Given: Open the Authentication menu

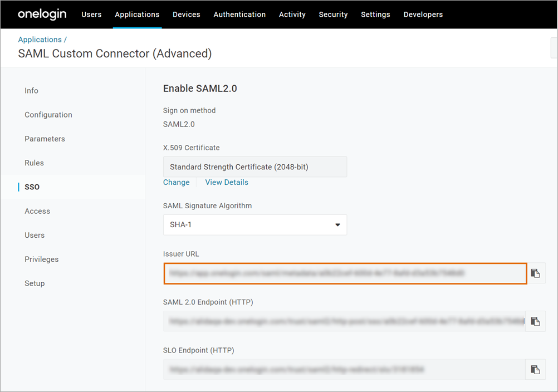Looking at the screenshot, I should [x=239, y=14].
